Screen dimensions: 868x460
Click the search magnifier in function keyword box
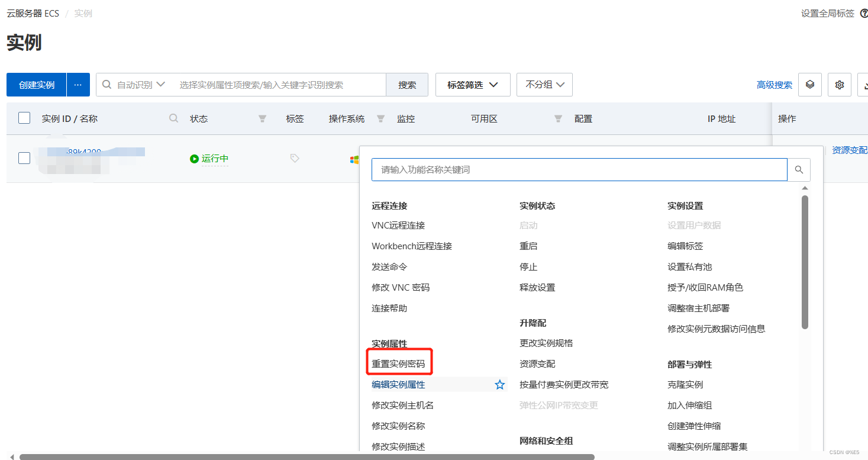click(799, 169)
